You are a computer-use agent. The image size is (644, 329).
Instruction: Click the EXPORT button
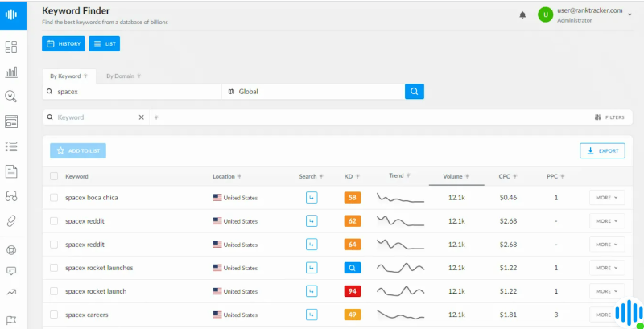tap(602, 151)
